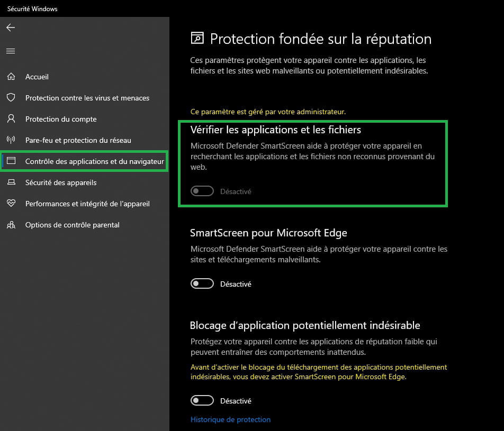This screenshot has height=431, width=504.
Task: Open Historique de protection link
Action: (x=230, y=419)
